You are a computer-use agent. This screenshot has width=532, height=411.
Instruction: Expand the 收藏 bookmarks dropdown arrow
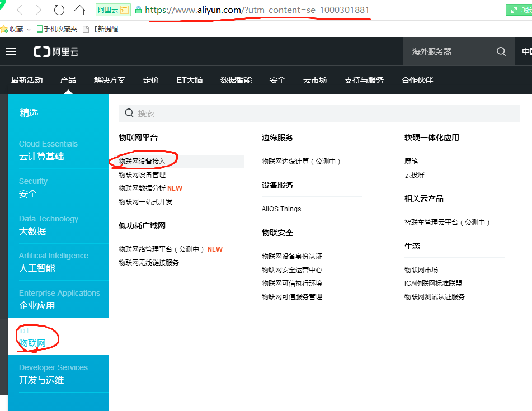(x=29, y=30)
